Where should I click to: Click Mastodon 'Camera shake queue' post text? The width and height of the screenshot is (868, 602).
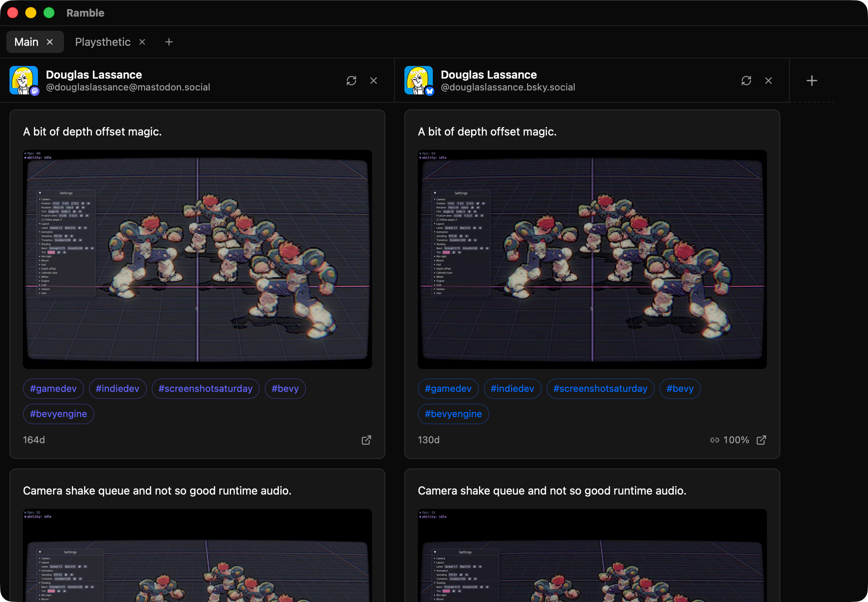(157, 491)
